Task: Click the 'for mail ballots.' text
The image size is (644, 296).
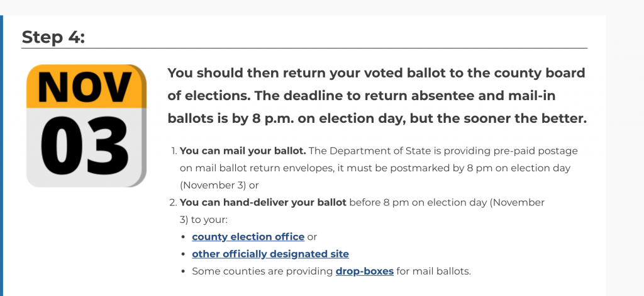Action: click(434, 271)
